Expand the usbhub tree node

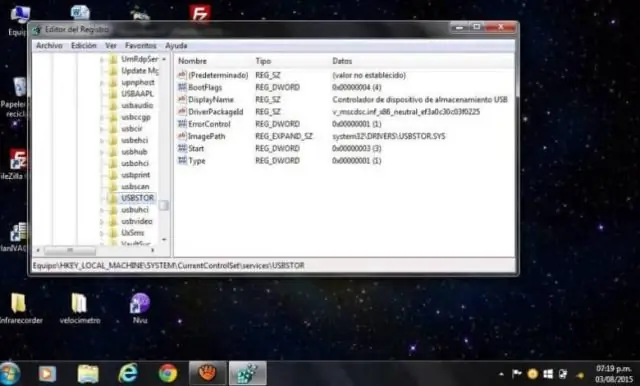pos(102,152)
